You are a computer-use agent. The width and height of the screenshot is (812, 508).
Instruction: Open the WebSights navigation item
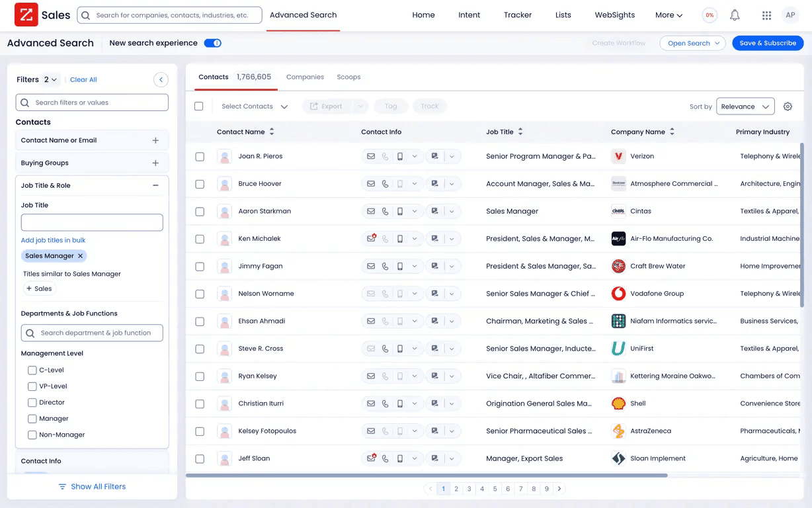(615, 15)
